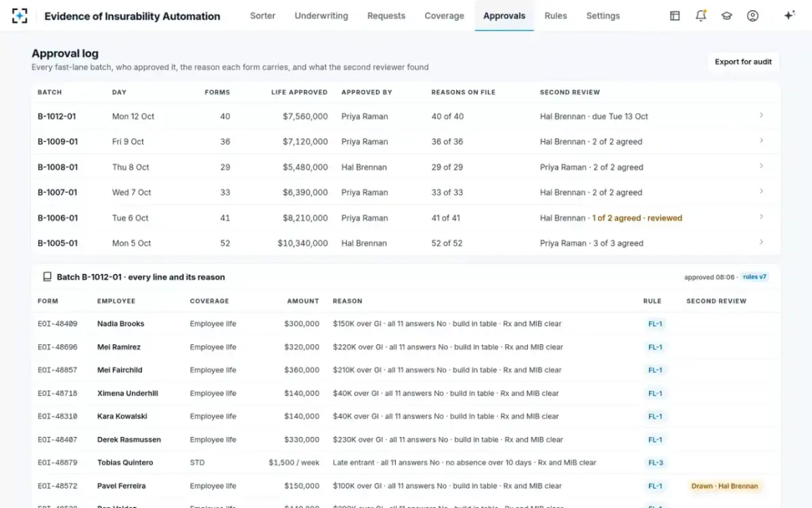Click life approved amount $10,340,000
This screenshot has width=812, height=508.
302,243
